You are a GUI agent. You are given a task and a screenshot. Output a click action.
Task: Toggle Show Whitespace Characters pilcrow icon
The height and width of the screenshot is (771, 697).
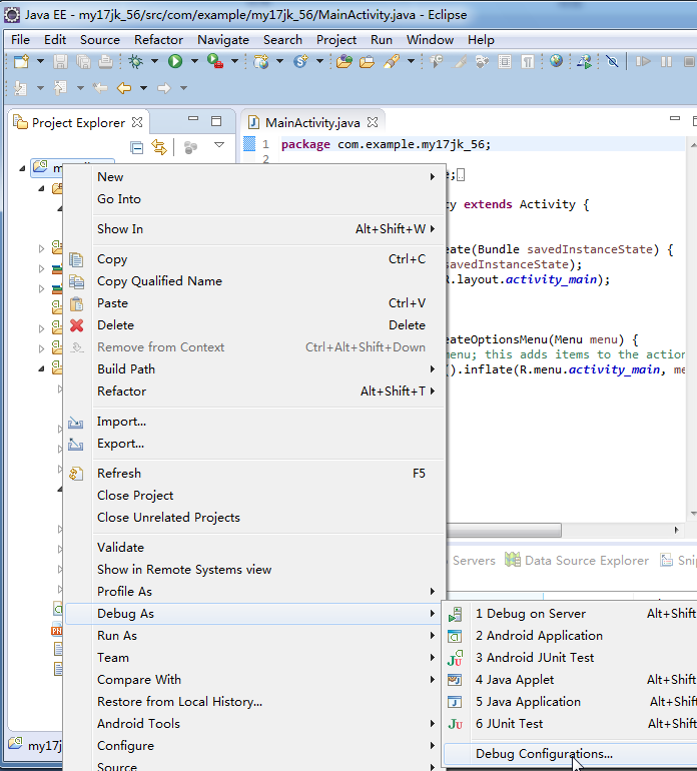[x=527, y=61]
